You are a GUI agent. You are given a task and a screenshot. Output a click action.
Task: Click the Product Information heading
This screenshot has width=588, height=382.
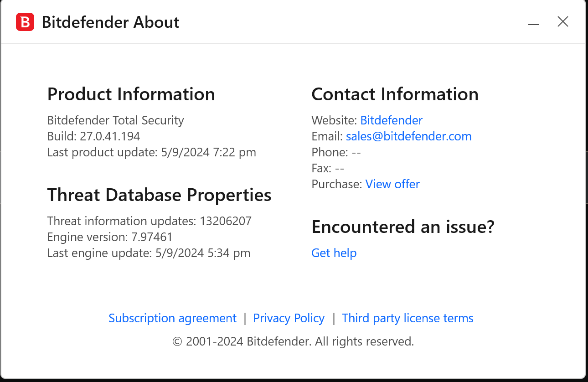click(x=131, y=94)
